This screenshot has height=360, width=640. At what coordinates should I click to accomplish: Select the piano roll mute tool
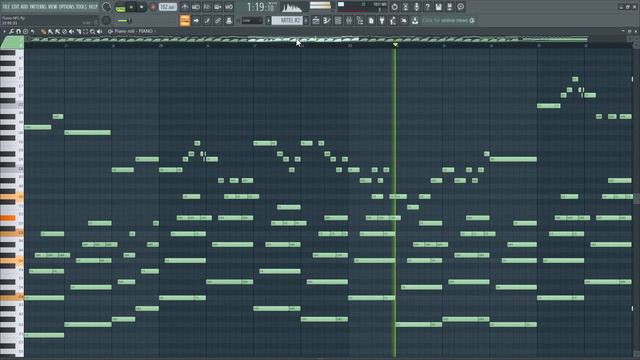[x=71, y=31]
